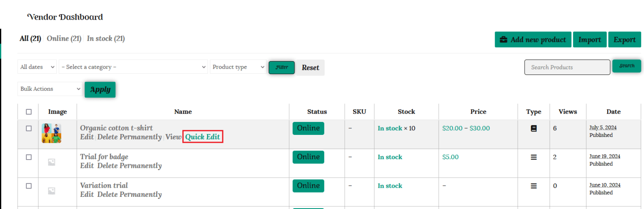
Task: Tick the select-all checkbox in table header
Action: pyautogui.click(x=29, y=112)
